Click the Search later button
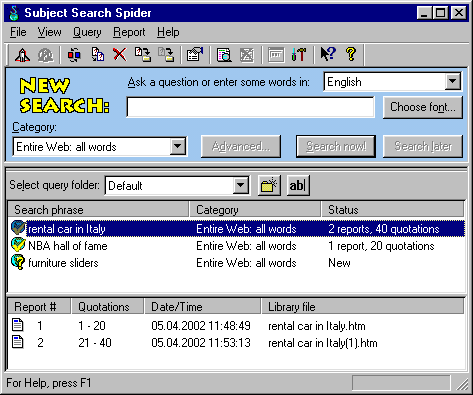Viewport: 473px width, 395px height. [x=423, y=146]
